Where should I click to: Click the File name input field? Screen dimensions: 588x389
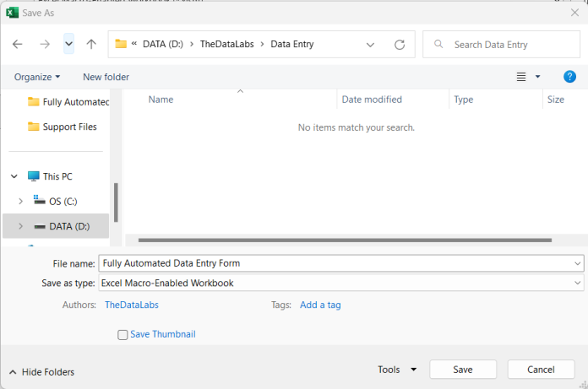(334, 263)
